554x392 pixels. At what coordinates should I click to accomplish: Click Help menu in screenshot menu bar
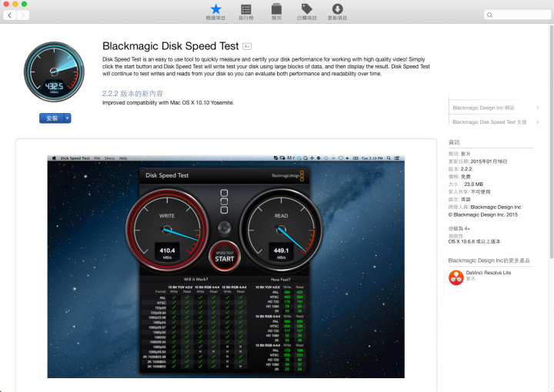click(123, 158)
